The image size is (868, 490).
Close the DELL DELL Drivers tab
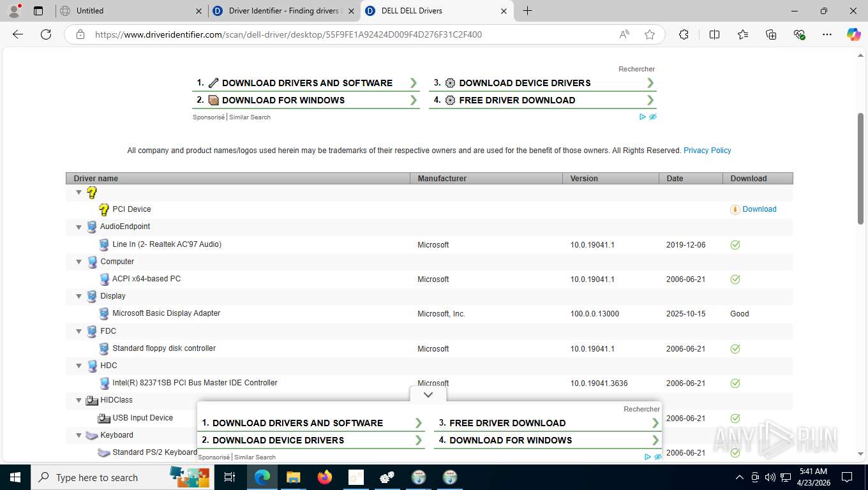pyautogui.click(x=504, y=11)
